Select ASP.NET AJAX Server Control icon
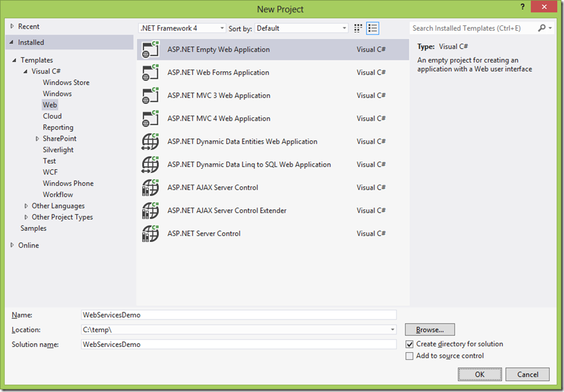Viewport: 564px width, 392px height. tap(150, 188)
